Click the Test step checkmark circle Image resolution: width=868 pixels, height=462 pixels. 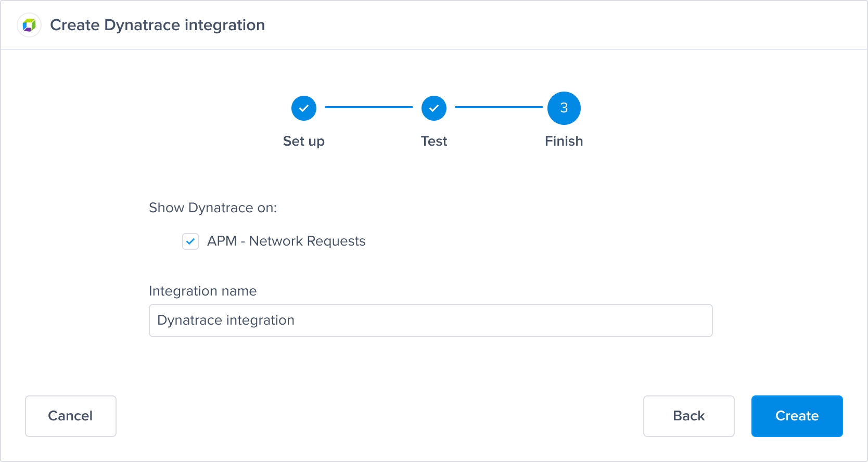[x=434, y=108]
